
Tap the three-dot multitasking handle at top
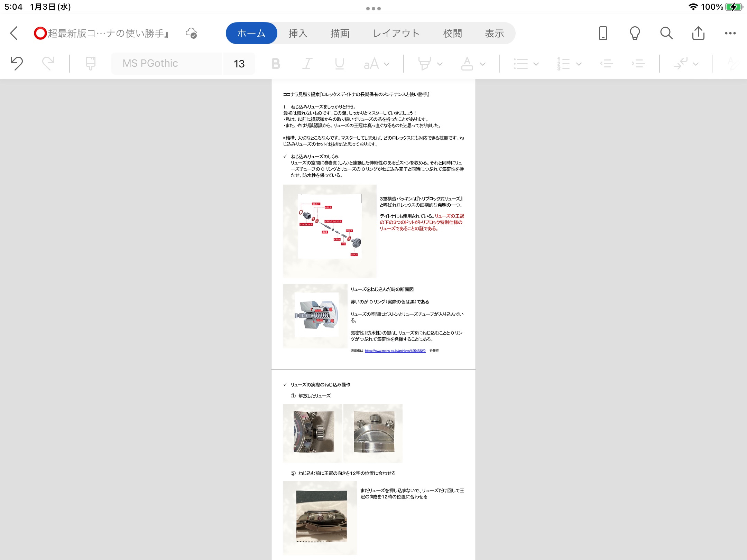pos(373,9)
